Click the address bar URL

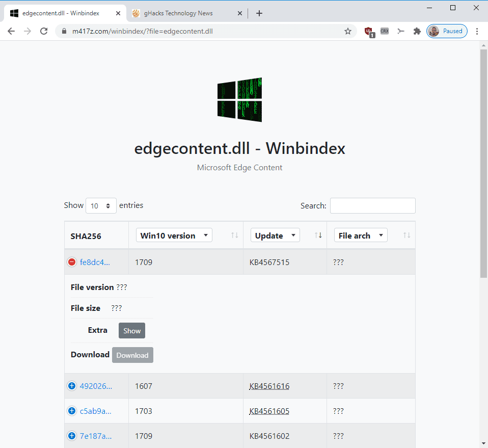143,31
